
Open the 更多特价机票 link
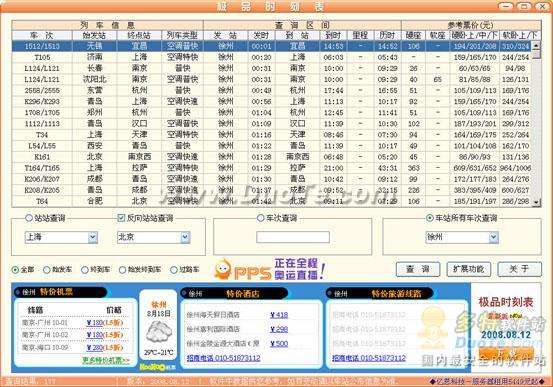[106, 360]
